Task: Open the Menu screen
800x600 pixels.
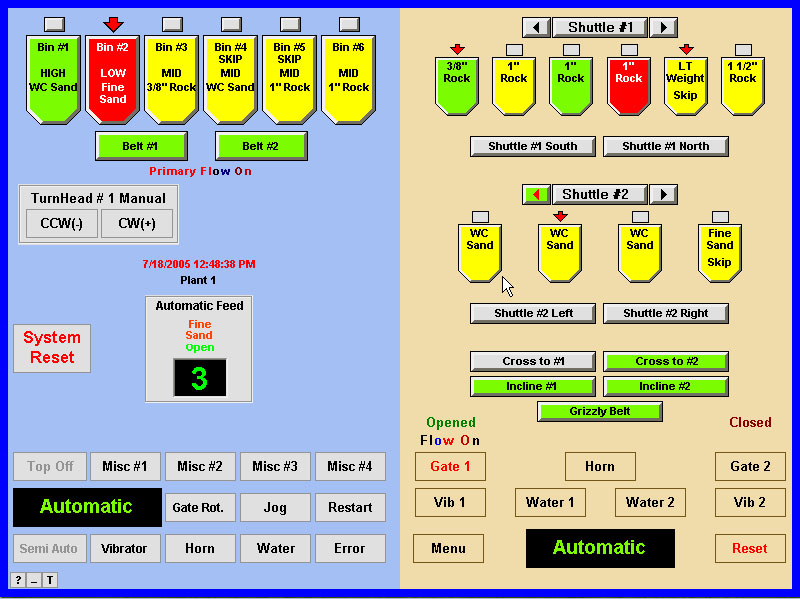Action: (x=448, y=548)
